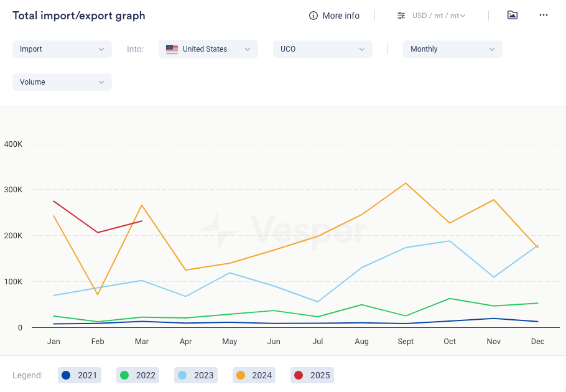Viewport: 566px width, 392px height.
Task: Open the three-dots more options menu
Action: (544, 16)
